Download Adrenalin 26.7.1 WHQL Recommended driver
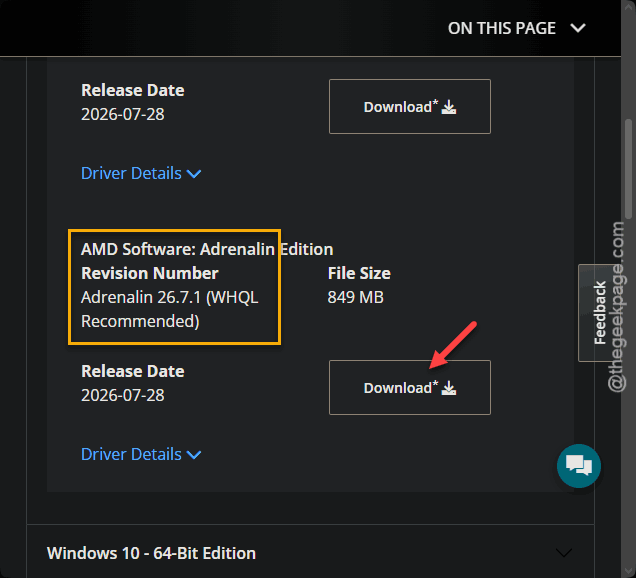 click(x=410, y=387)
